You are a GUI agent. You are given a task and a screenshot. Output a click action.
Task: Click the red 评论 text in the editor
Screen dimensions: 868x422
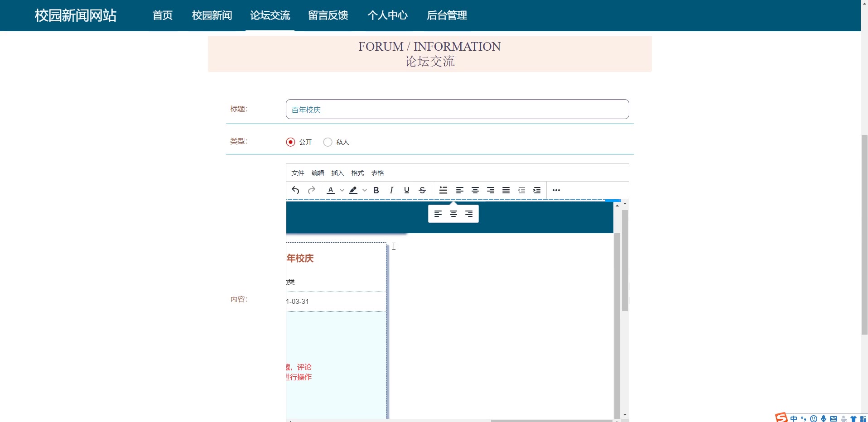(x=304, y=367)
